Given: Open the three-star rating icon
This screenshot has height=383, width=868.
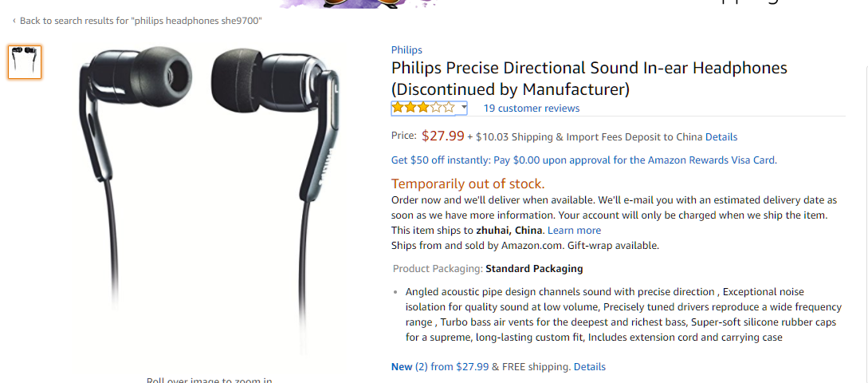Looking at the screenshot, I should pyautogui.click(x=423, y=108).
